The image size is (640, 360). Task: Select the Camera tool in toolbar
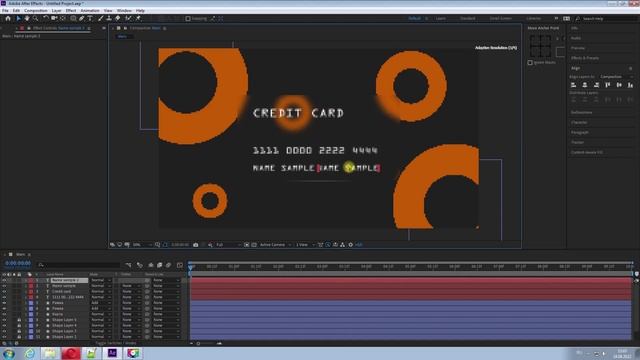pos(54,18)
